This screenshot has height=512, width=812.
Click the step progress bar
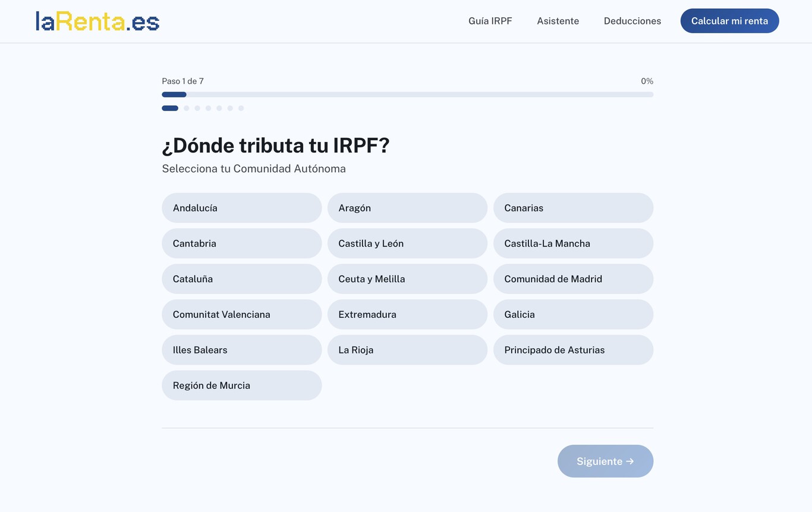point(407,94)
